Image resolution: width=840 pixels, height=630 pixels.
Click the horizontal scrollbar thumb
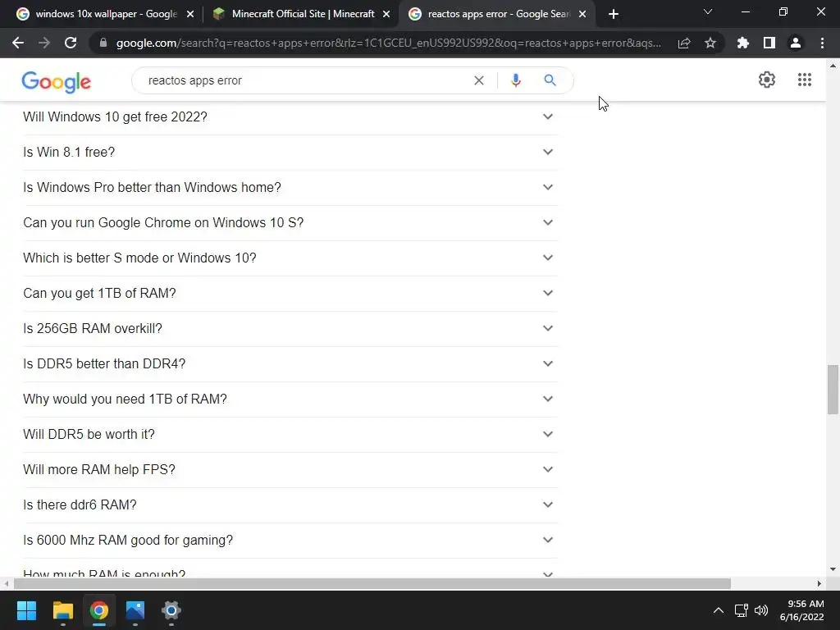[372, 583]
